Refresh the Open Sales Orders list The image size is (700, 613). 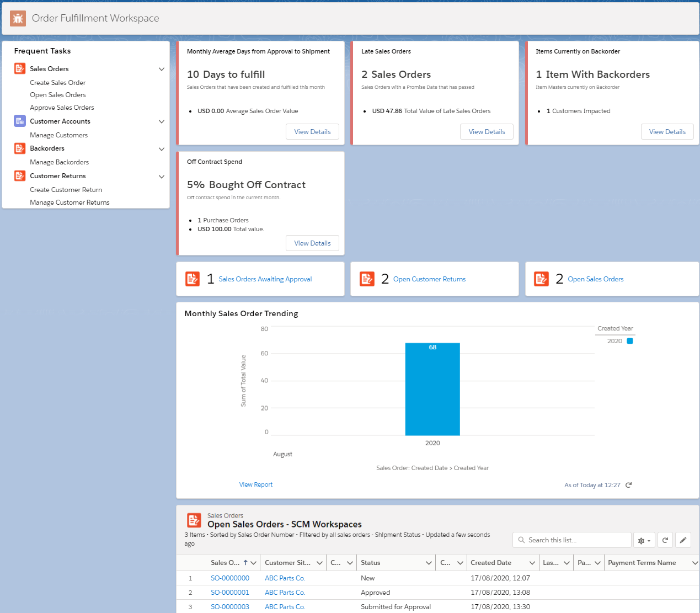click(665, 540)
